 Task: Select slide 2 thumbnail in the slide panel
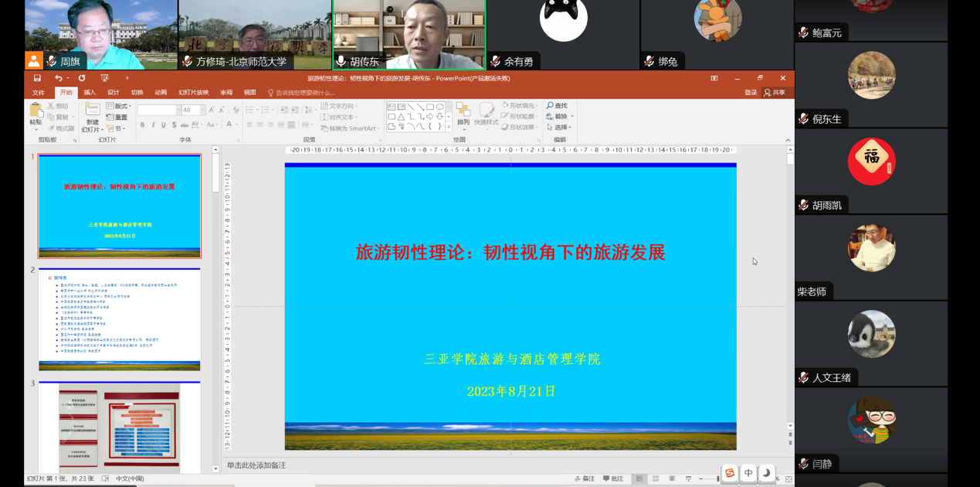120,319
